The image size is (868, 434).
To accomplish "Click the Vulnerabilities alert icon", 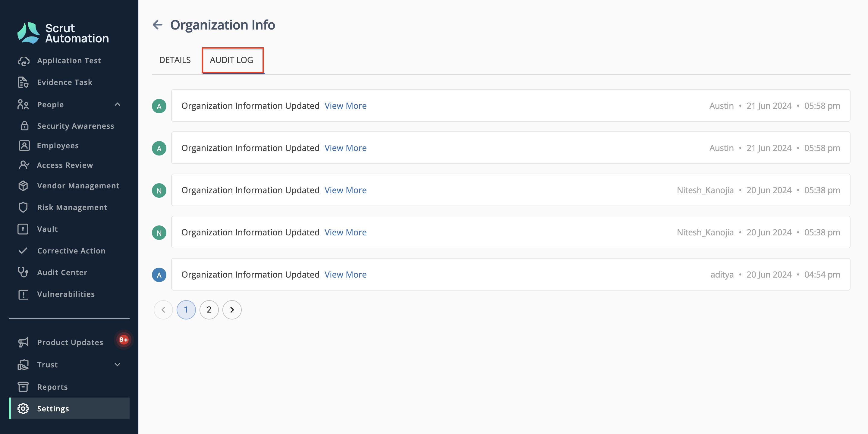I will click(23, 294).
